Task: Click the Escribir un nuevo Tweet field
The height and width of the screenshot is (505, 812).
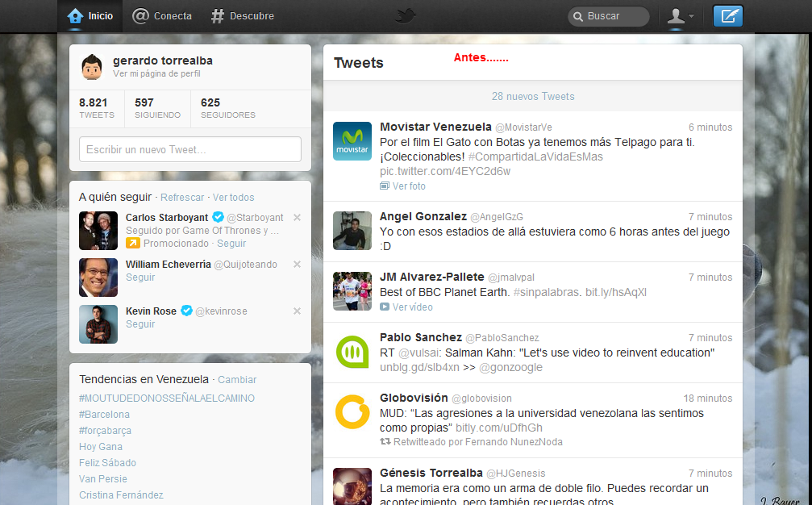Action: coord(189,149)
